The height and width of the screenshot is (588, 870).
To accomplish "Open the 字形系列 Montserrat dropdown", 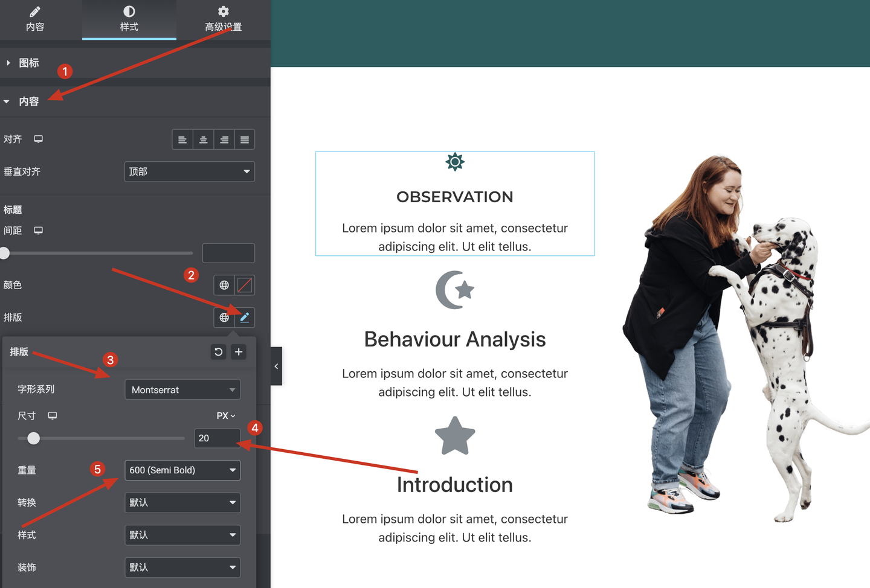I will 182,389.
